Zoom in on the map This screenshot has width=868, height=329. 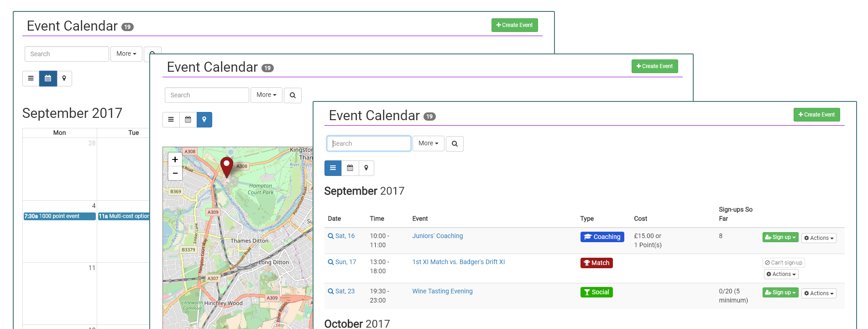pos(175,159)
